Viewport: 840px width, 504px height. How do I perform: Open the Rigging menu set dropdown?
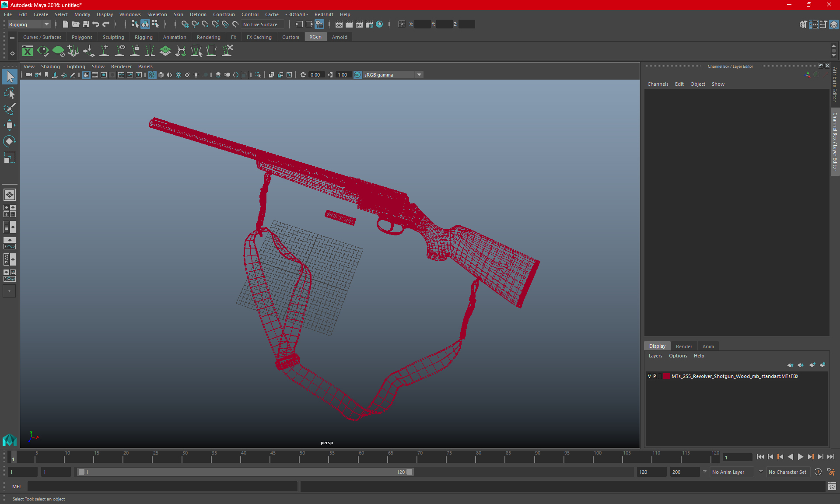(x=29, y=24)
